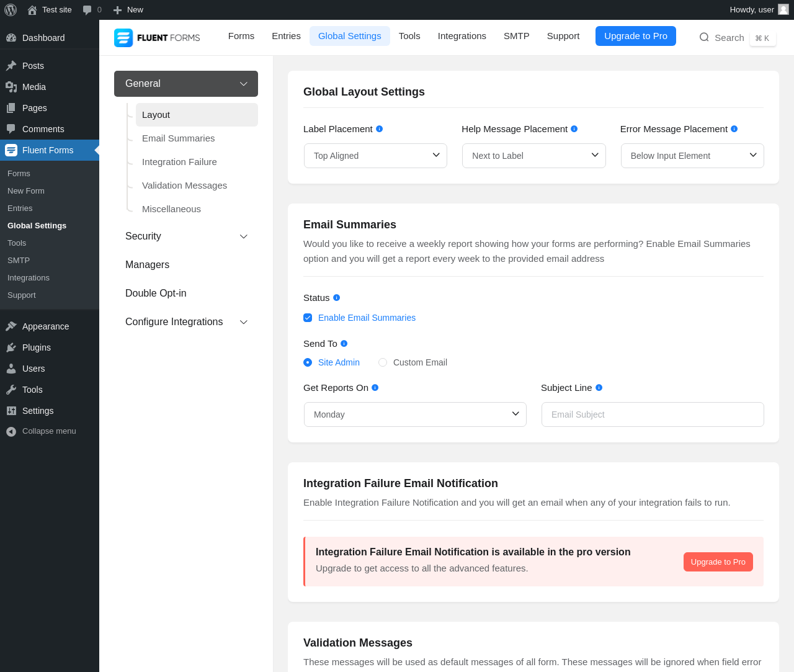Click the blue Upgrade to Pro button
The height and width of the screenshot is (672, 794).
coord(636,36)
